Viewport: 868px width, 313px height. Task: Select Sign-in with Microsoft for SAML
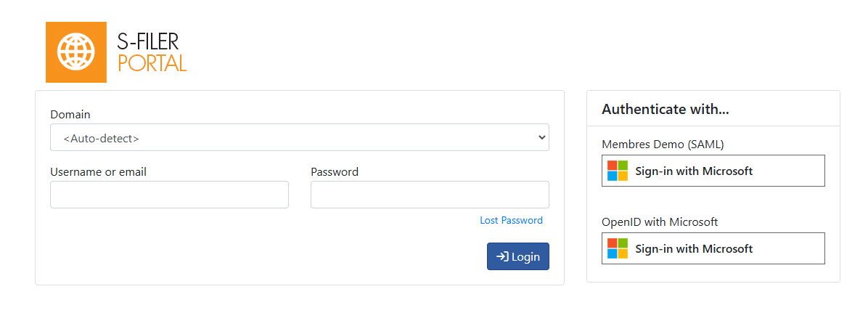[713, 171]
